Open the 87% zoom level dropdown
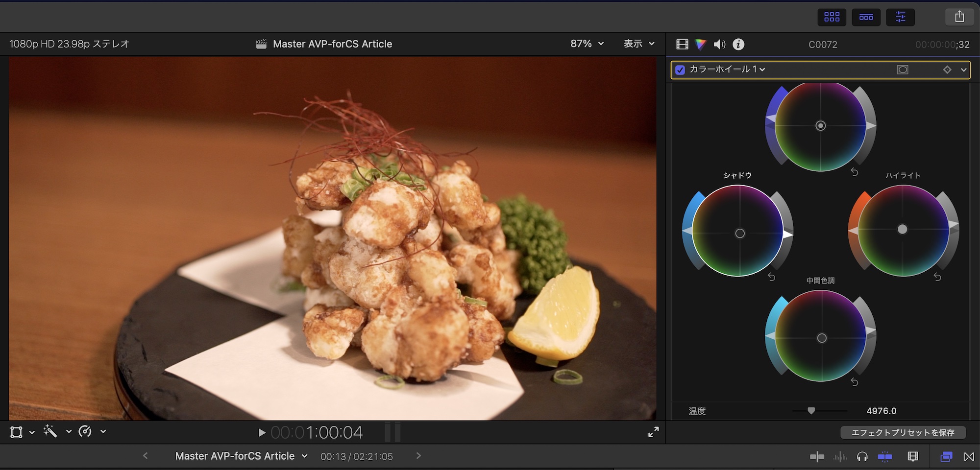Screen dimensions: 980x470 click(x=587, y=44)
